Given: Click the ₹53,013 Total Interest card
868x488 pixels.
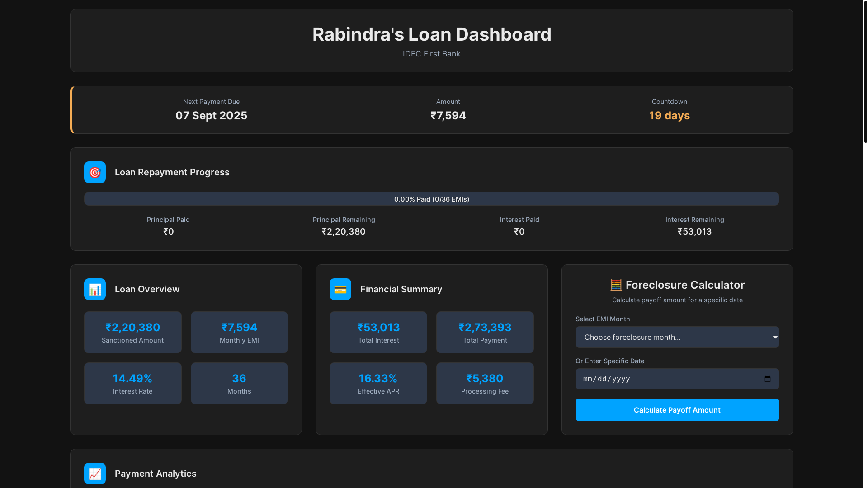Looking at the screenshot, I should pyautogui.click(x=378, y=332).
